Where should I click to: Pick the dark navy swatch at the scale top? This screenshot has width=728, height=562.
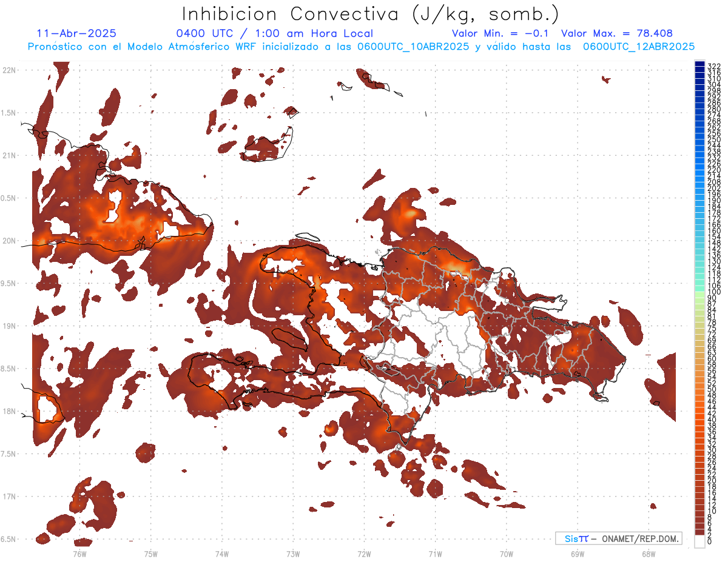click(x=699, y=65)
